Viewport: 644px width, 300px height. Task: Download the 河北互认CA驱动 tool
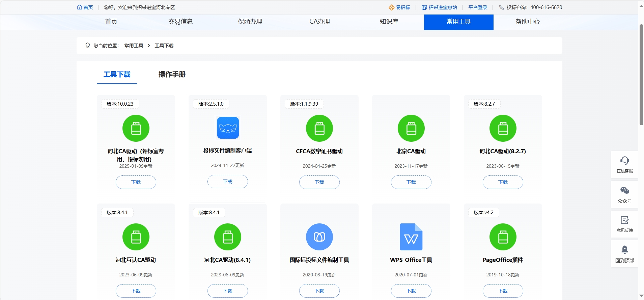tap(136, 291)
